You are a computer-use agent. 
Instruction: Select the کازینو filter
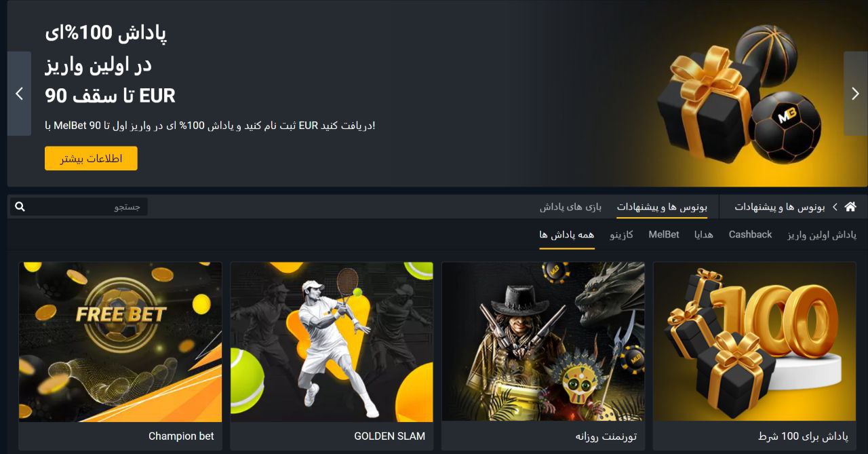point(622,235)
